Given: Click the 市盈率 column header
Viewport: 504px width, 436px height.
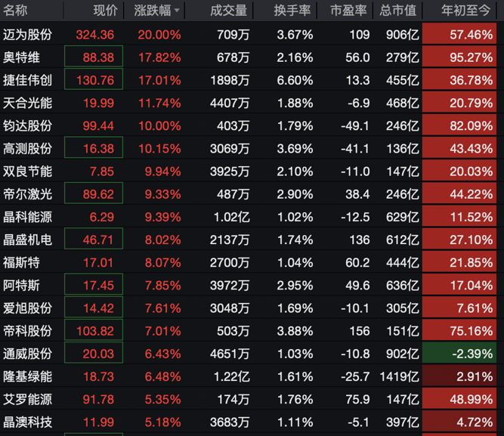Looking at the screenshot, I should pyautogui.click(x=350, y=11).
